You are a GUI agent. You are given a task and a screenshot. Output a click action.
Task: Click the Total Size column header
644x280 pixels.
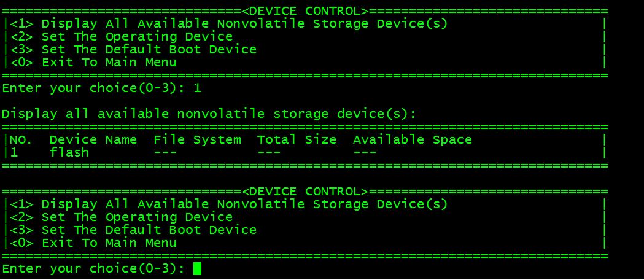point(297,140)
